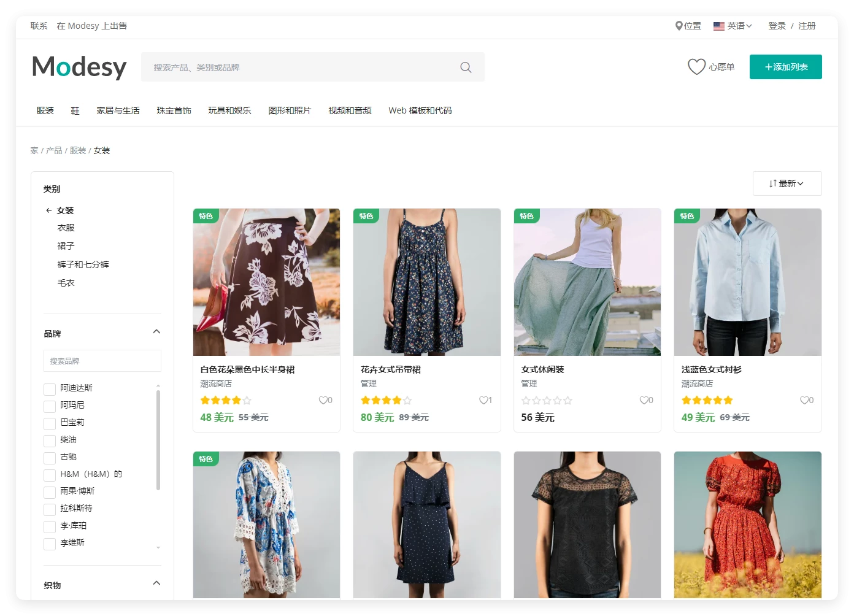Viewport: 854px width, 616px height.
Task: Heart the light blue women's shirt
Action: point(804,401)
